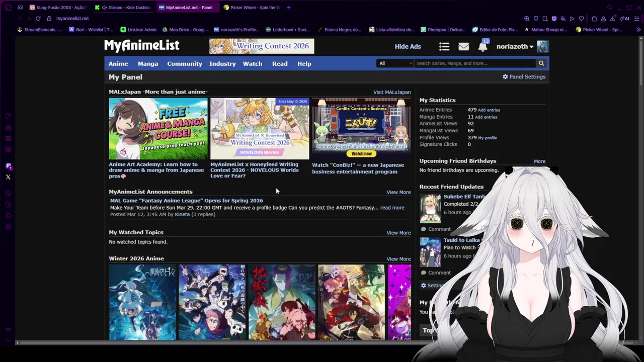Viewport: 644px width, 362px height.
Task: Open Honeyfeed Writing Contest article link
Action: pyautogui.click(x=254, y=170)
